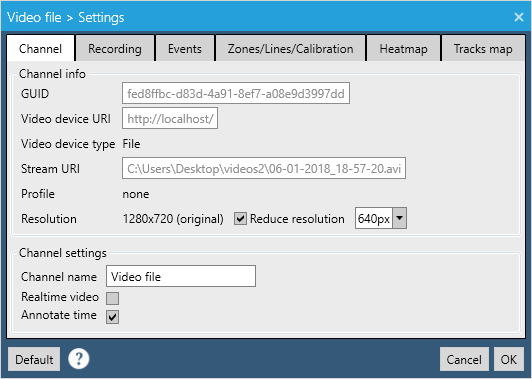532x379 pixels.
Task: Toggle the Annotate time checkbox
Action: pyautogui.click(x=112, y=317)
